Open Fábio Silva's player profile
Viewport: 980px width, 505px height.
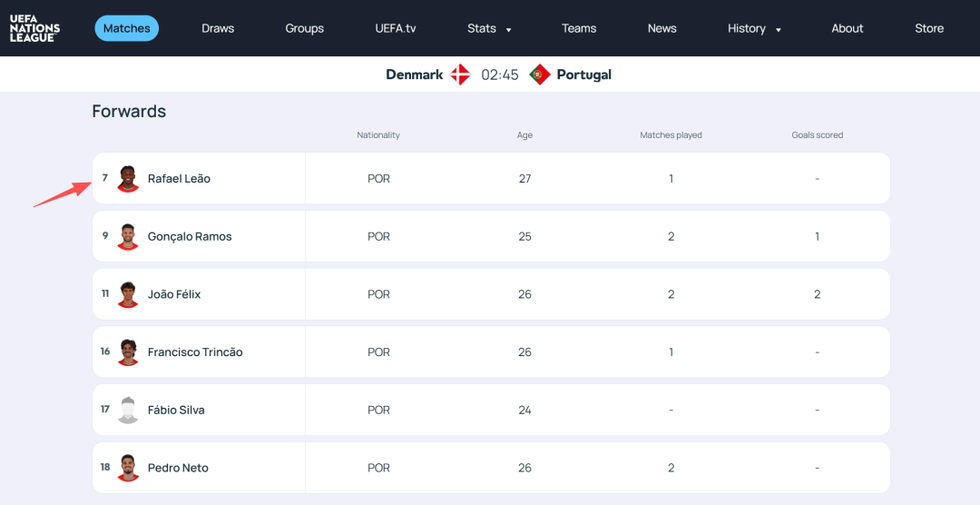click(176, 410)
